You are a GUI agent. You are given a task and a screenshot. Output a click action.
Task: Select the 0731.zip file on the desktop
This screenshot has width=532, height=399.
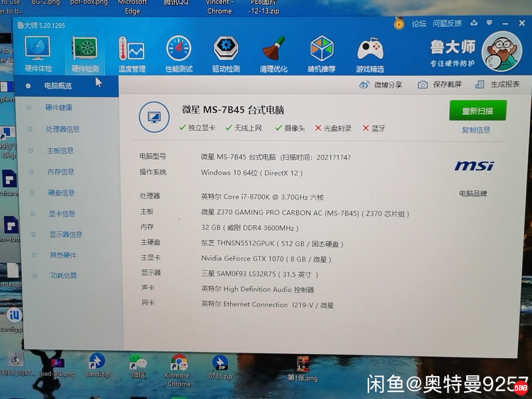click(220, 367)
